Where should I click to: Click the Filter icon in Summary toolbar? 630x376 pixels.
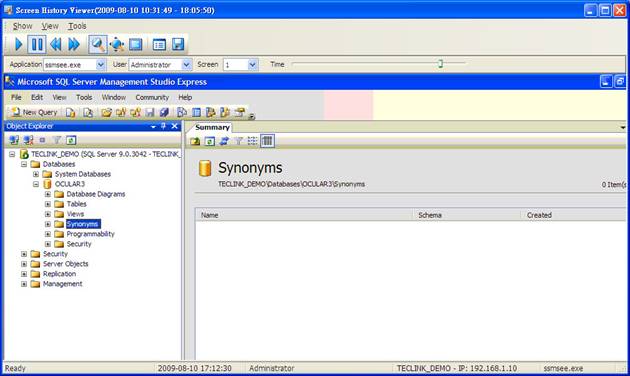tap(239, 141)
